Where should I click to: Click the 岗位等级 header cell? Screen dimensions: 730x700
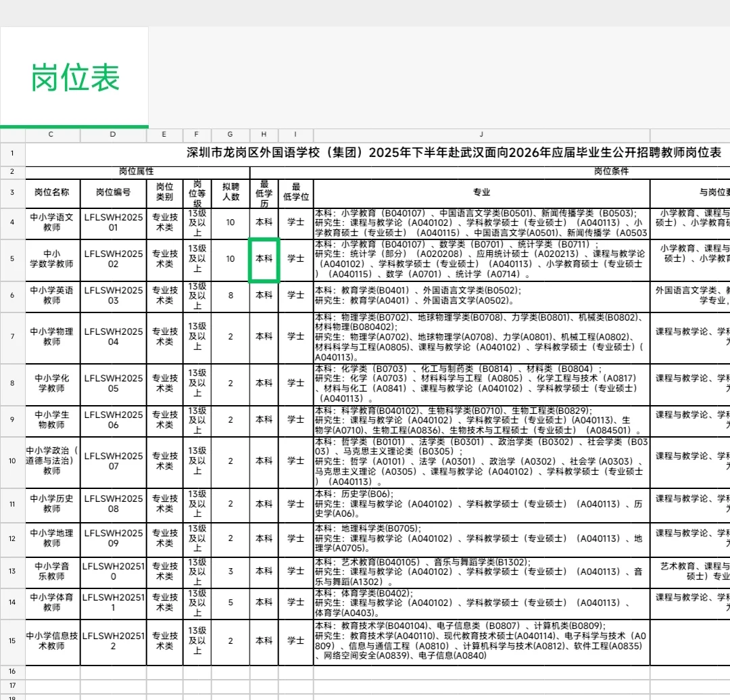197,193
